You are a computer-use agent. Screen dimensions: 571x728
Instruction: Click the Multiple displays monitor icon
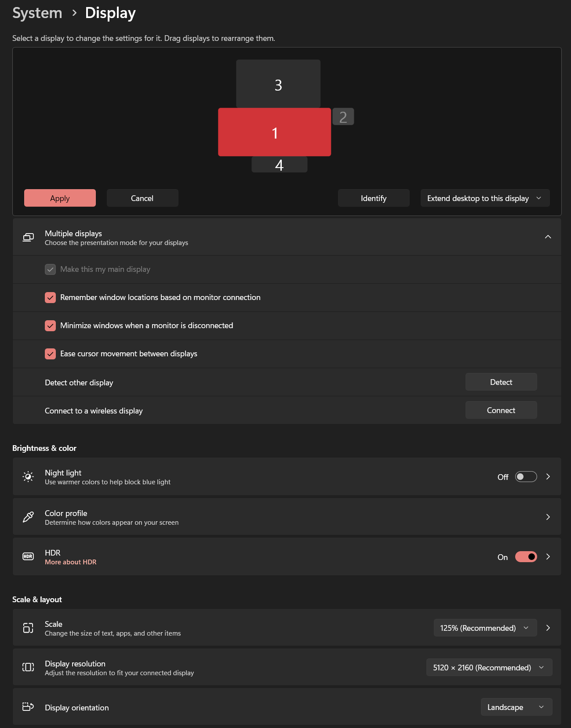pos(28,238)
